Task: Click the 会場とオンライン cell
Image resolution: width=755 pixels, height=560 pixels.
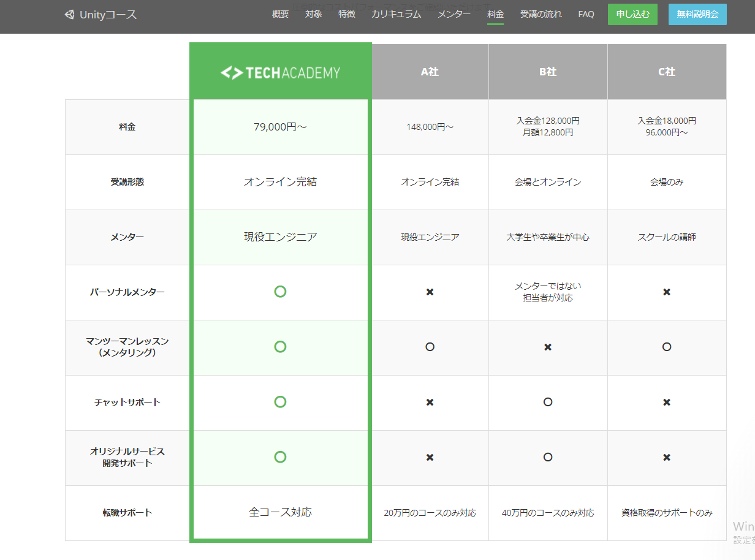Action: click(x=548, y=182)
